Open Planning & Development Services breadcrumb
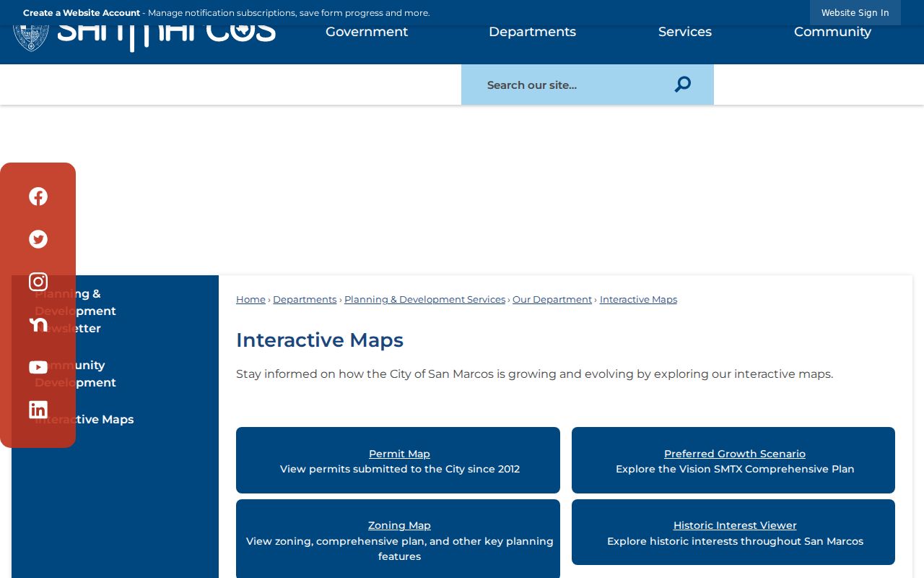Image resolution: width=924 pixels, height=578 pixels. click(x=424, y=299)
